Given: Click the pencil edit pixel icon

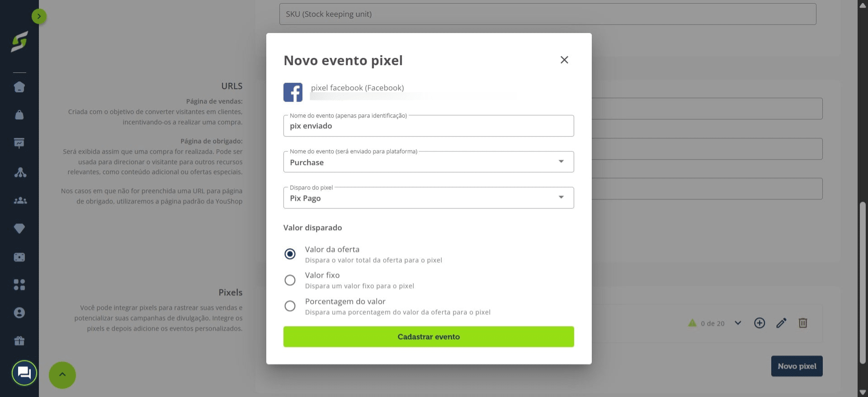Looking at the screenshot, I should (781, 323).
